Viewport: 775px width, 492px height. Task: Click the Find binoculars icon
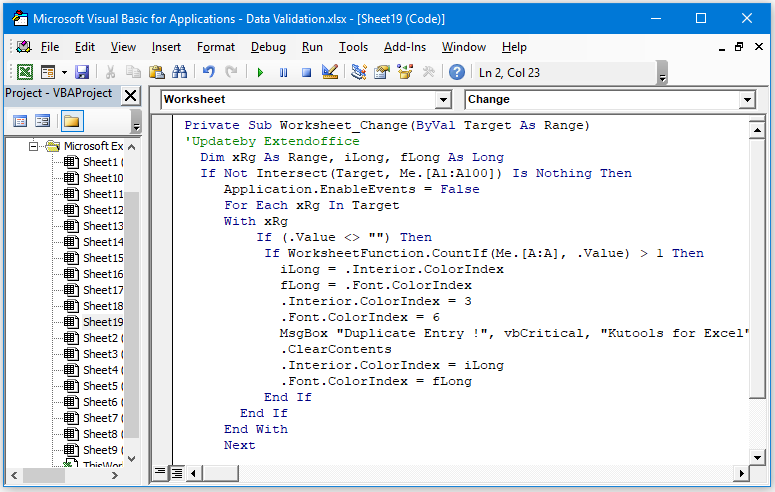pyautogui.click(x=180, y=72)
